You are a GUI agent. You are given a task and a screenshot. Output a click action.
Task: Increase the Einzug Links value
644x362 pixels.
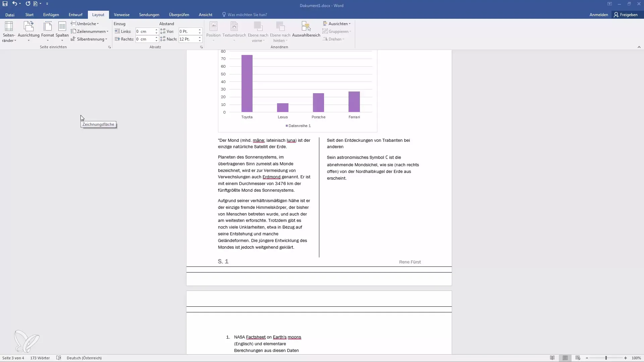(156, 30)
